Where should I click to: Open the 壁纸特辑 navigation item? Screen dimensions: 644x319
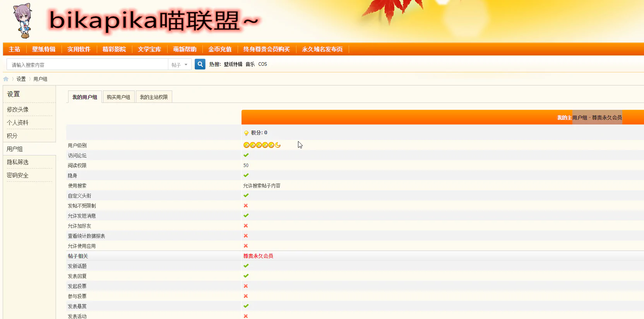[x=44, y=49]
